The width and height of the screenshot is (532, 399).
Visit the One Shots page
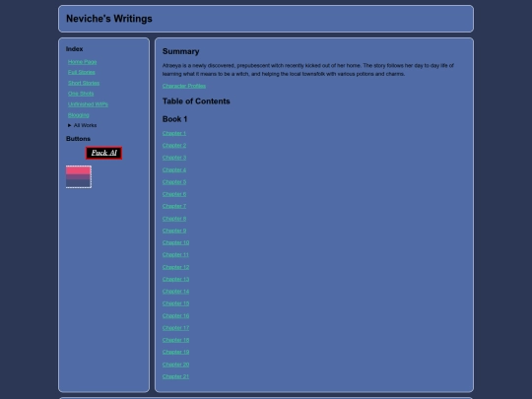pyautogui.click(x=81, y=94)
